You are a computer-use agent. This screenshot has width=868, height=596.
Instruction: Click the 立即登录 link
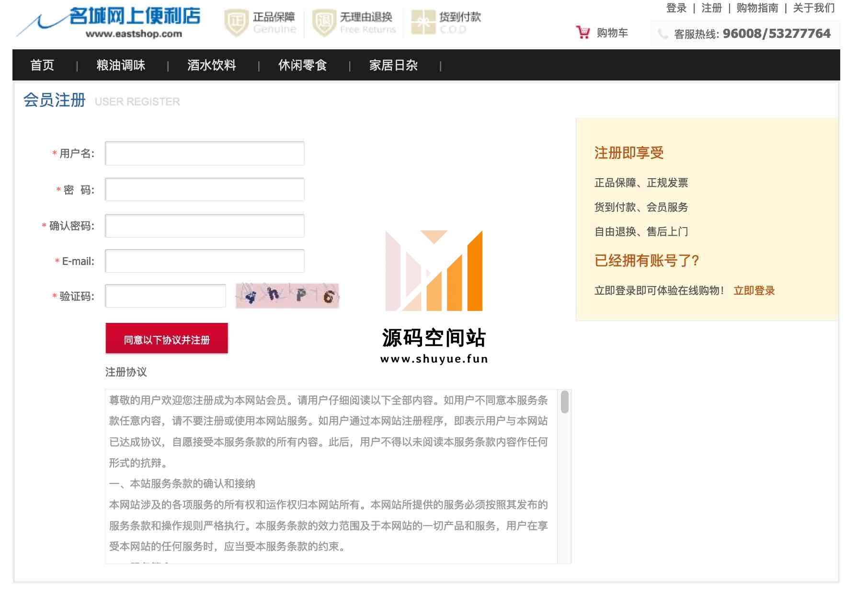pos(754,290)
